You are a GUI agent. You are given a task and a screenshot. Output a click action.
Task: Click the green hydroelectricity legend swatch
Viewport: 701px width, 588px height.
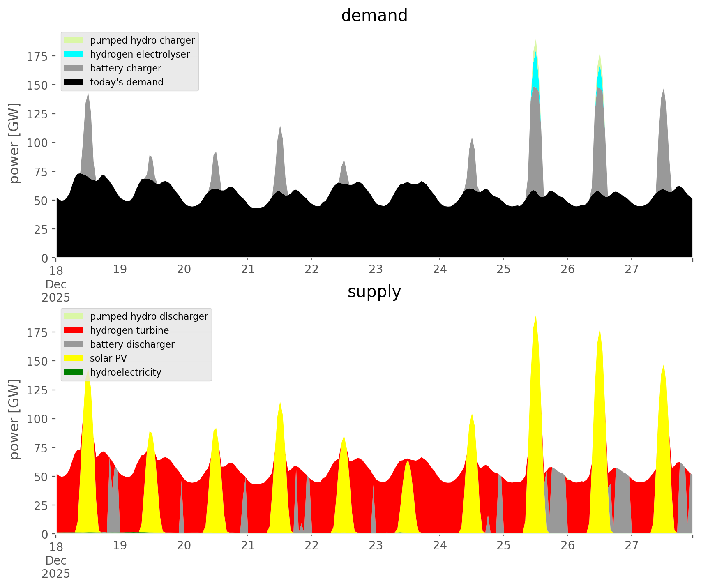[x=74, y=372]
